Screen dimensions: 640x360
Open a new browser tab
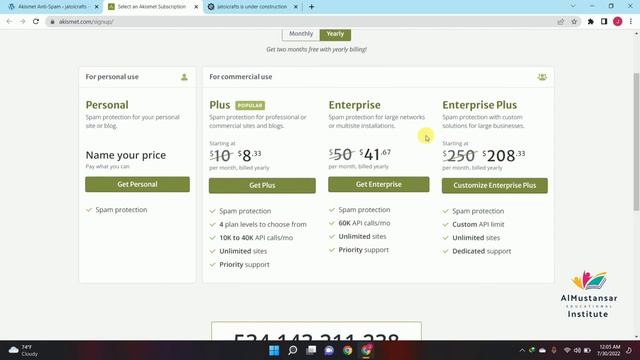coord(311,7)
